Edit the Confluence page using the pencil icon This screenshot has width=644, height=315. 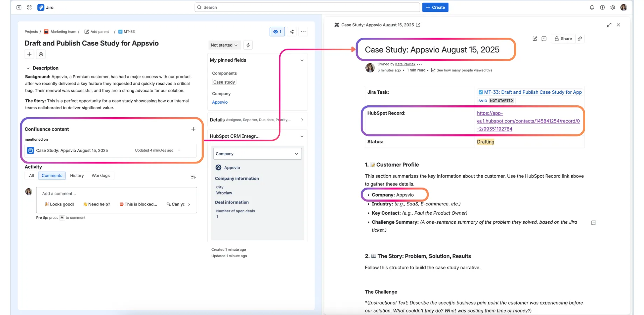534,38
